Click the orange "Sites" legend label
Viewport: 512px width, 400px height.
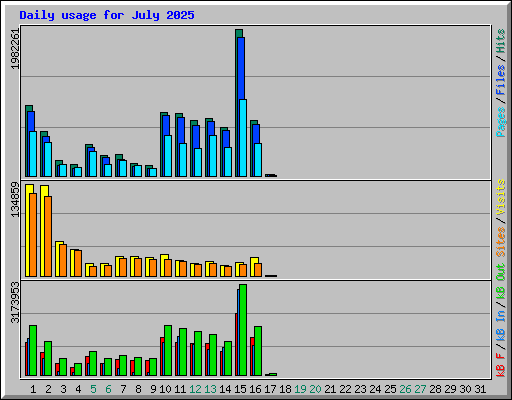[500, 241]
